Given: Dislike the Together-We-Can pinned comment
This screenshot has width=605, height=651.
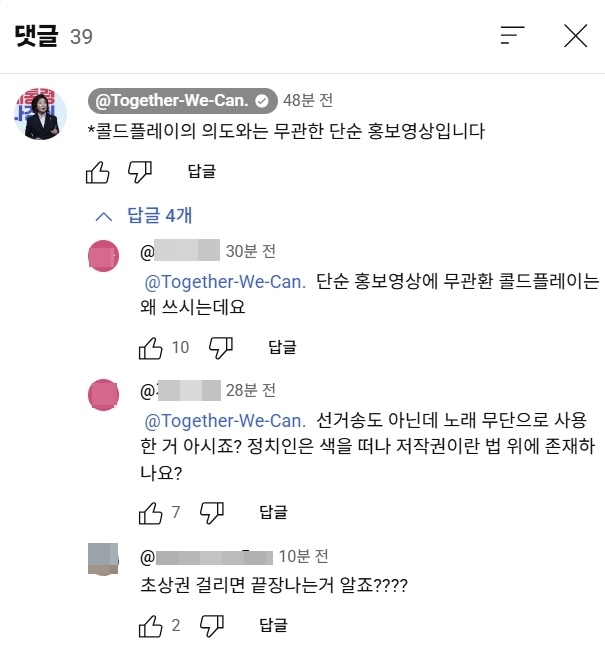Looking at the screenshot, I should pyautogui.click(x=140, y=172).
